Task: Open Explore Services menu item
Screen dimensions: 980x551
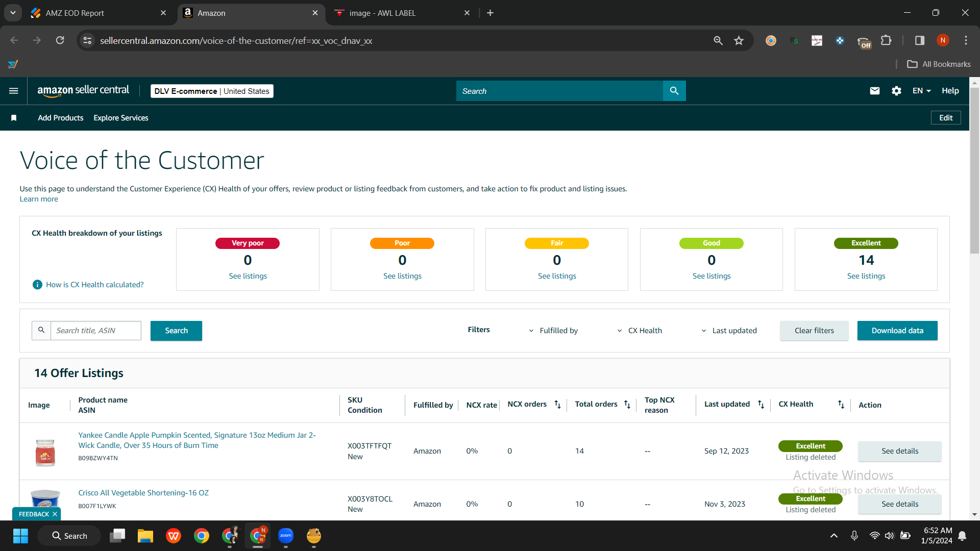Action: pos(121,118)
